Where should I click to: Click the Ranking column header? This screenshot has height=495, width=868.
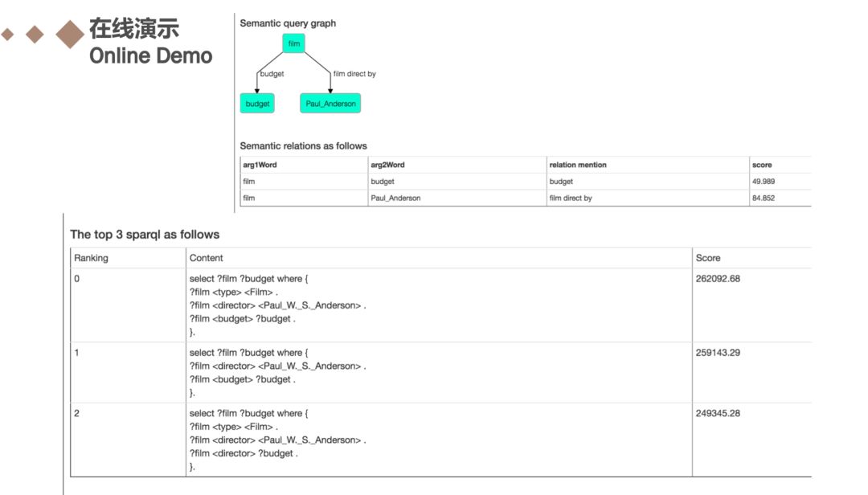point(91,258)
